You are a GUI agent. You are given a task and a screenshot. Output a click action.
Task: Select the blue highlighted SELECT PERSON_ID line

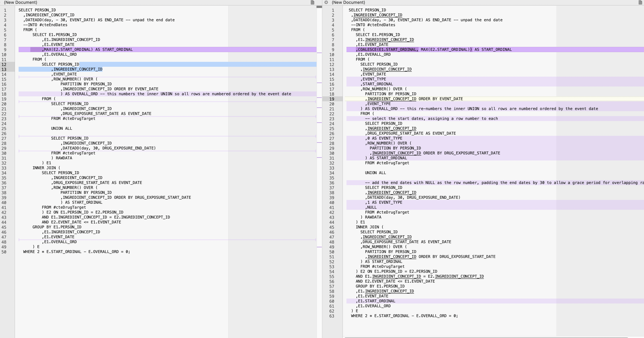60,64
